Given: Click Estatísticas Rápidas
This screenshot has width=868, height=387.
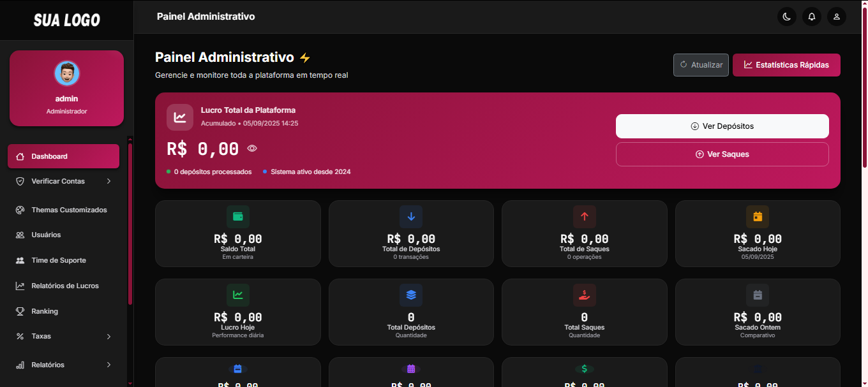Looking at the screenshot, I should (x=786, y=65).
